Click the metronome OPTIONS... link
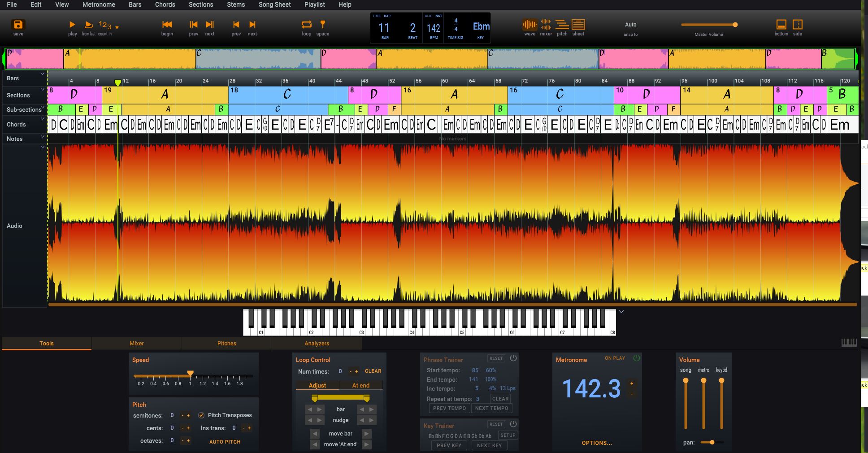Image resolution: width=868 pixels, height=453 pixels. [597, 443]
